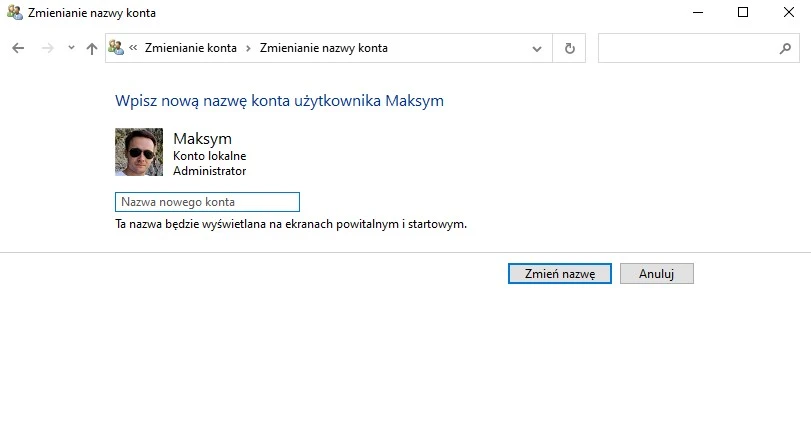
Task: Go up one level with Up arrow
Action: point(92,48)
